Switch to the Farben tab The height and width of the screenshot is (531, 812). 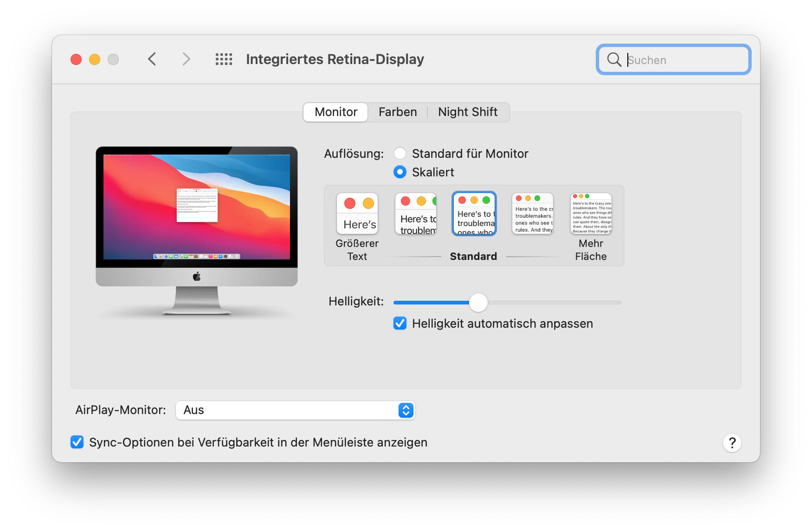[x=398, y=112]
